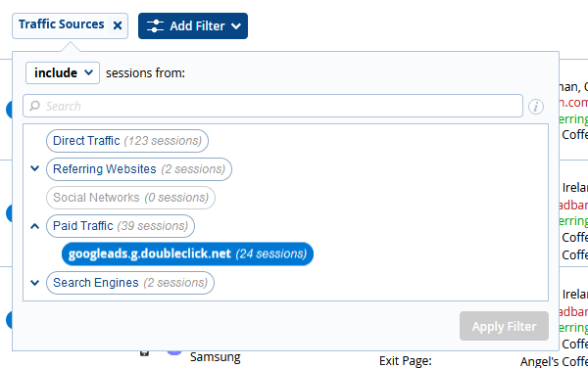Open the Traffic Sources filter tab

coord(62,24)
